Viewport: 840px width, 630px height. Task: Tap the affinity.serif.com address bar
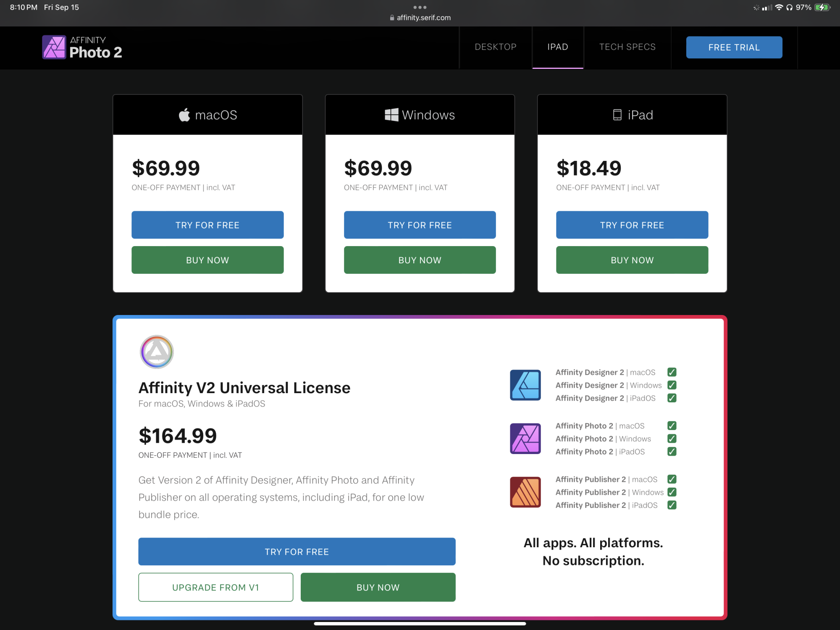coord(420,18)
